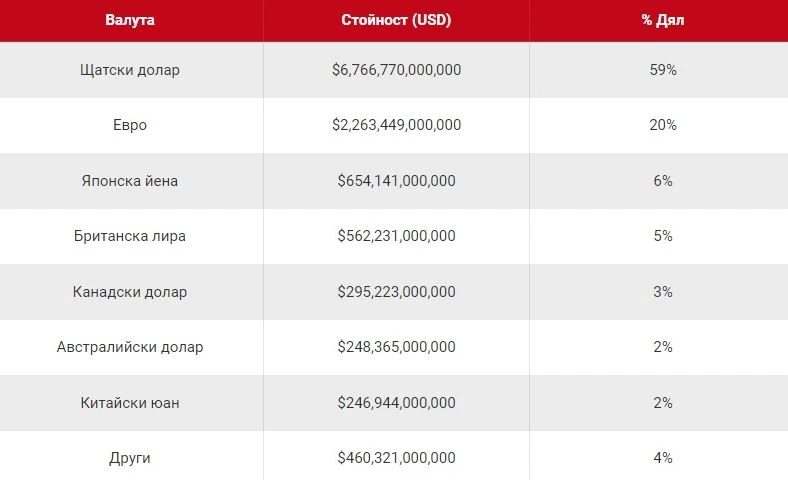Image resolution: width=788 pixels, height=480 pixels.
Task: Select the Други row label
Action: pyautogui.click(x=130, y=458)
